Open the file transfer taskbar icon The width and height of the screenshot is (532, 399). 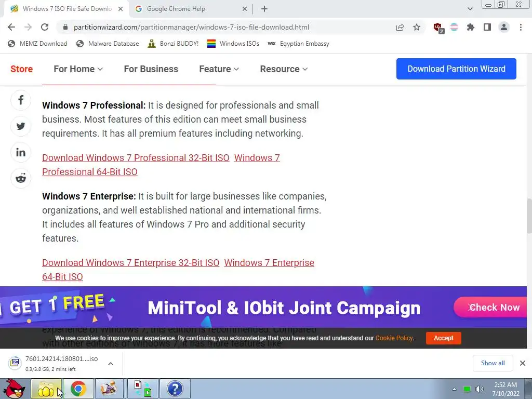click(x=143, y=389)
